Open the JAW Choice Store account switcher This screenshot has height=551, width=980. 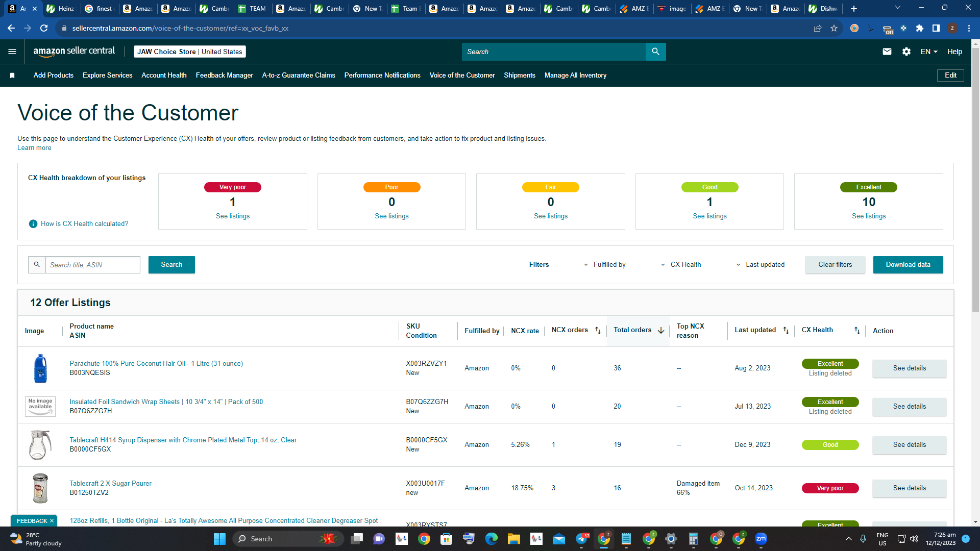click(x=190, y=52)
